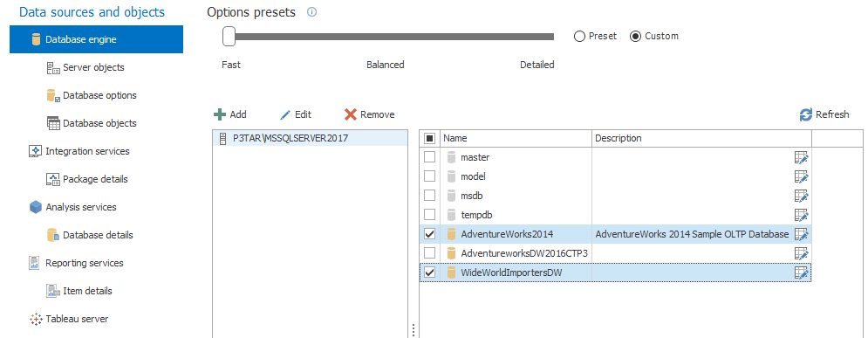
Task: Edit the description of AdventureWorks2014 via icon
Action: [x=801, y=234]
